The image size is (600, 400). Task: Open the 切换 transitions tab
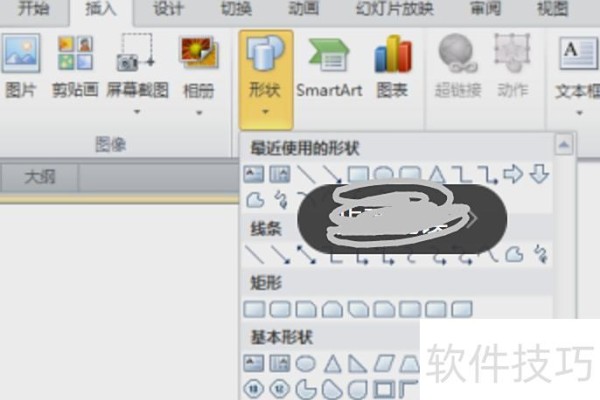pyautogui.click(x=236, y=9)
